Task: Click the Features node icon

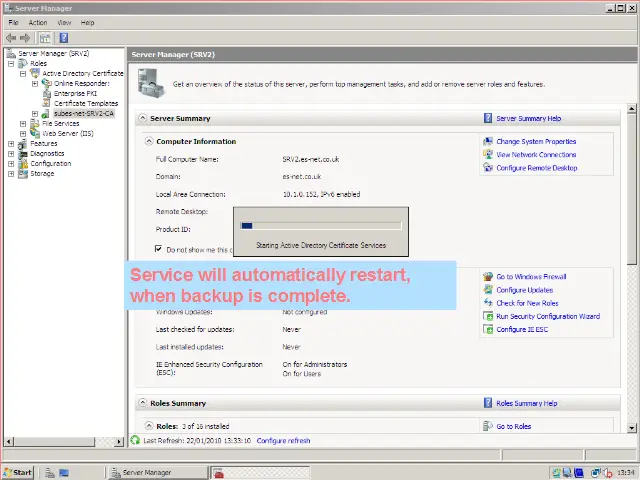Action: click(x=23, y=144)
